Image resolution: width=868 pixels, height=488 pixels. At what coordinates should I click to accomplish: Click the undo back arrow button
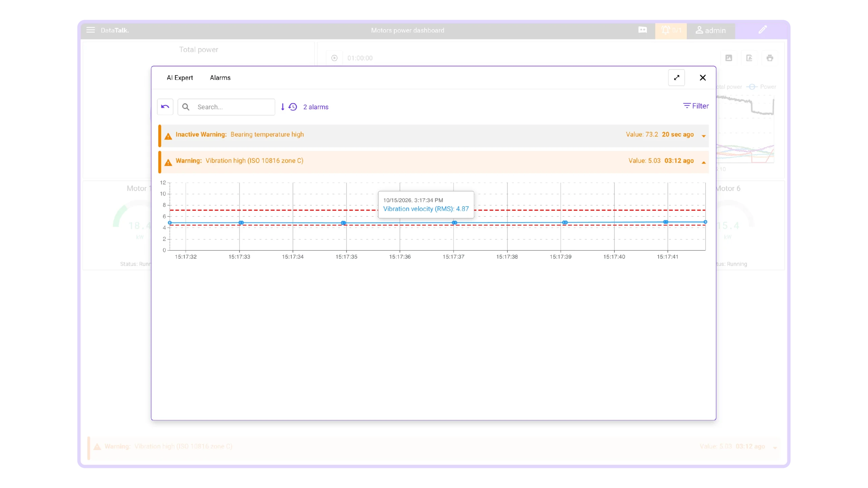tap(165, 107)
